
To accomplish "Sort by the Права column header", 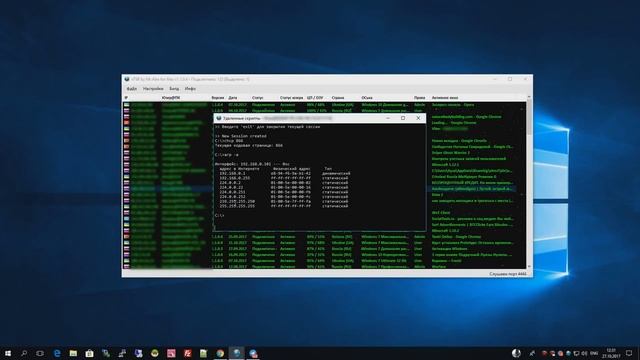I will [x=420, y=98].
